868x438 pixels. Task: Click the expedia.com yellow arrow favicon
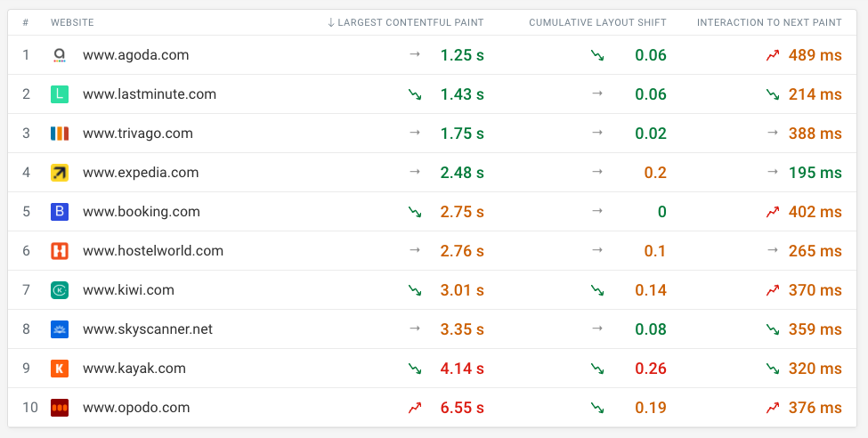[60, 173]
